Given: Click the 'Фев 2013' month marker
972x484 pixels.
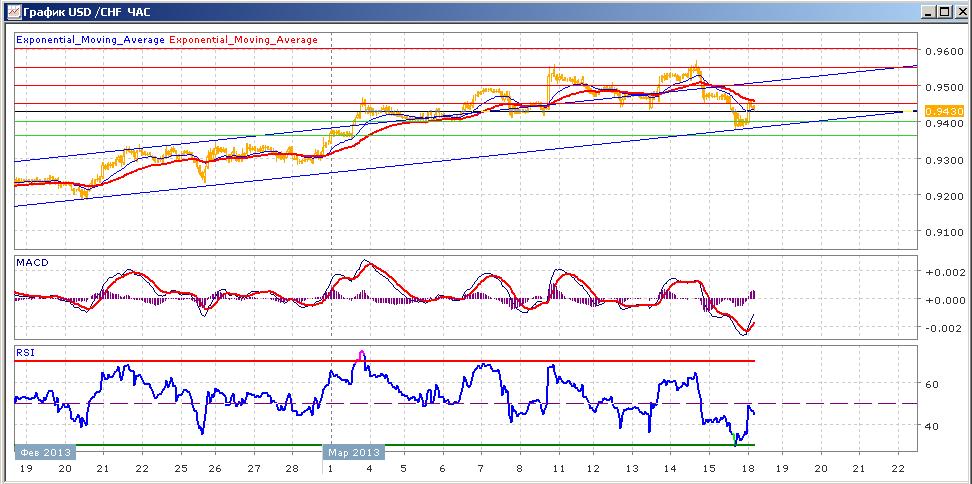Looking at the screenshot, I should 45,452.
